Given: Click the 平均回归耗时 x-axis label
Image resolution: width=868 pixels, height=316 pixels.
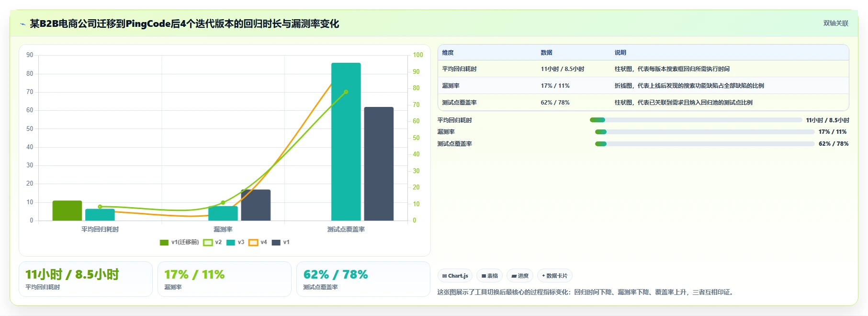Looking at the screenshot, I should click(100, 230).
